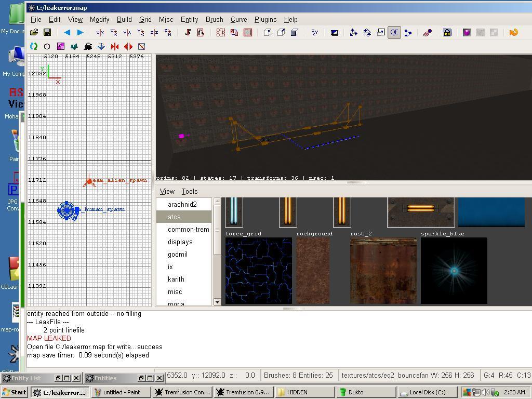The width and height of the screenshot is (532, 399).
Task: Rotate selection around the z-axis
Action: coord(167,32)
